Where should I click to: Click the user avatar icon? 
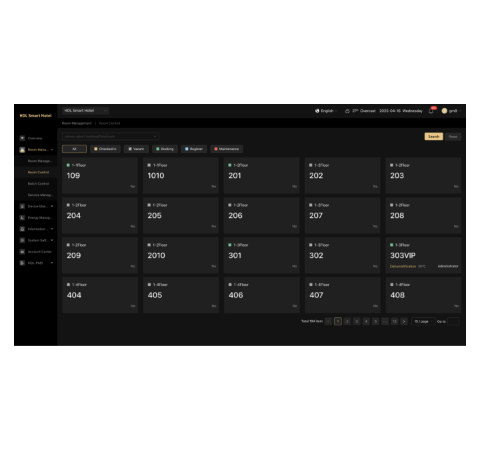pos(444,111)
